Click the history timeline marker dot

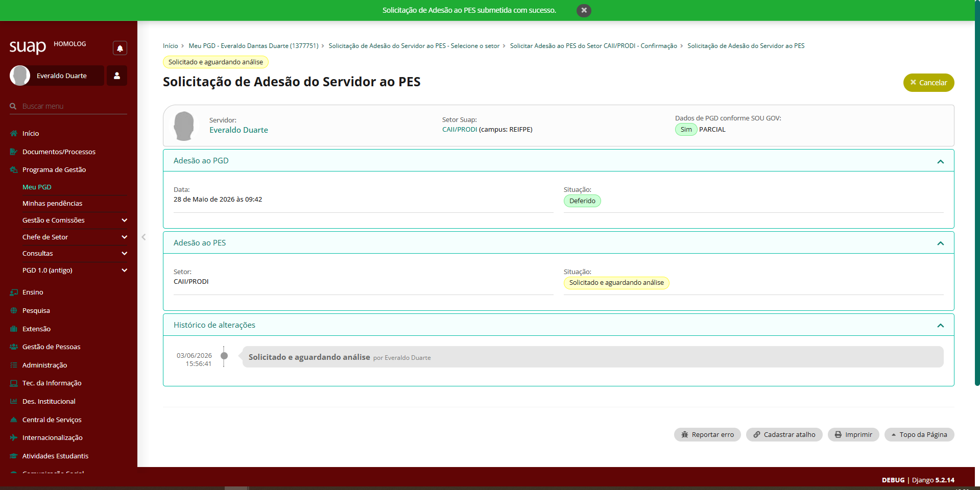[x=224, y=356]
